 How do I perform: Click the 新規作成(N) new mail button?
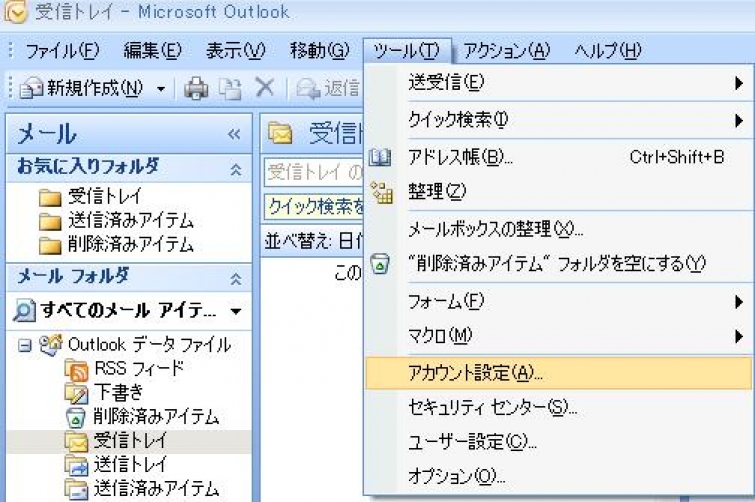81,89
